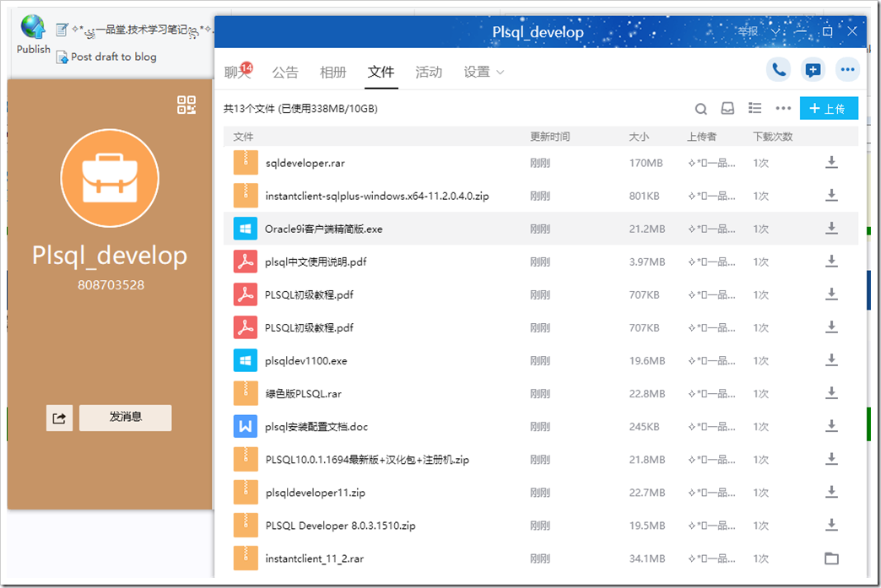Sort by 更新时间 column header

[x=549, y=137]
